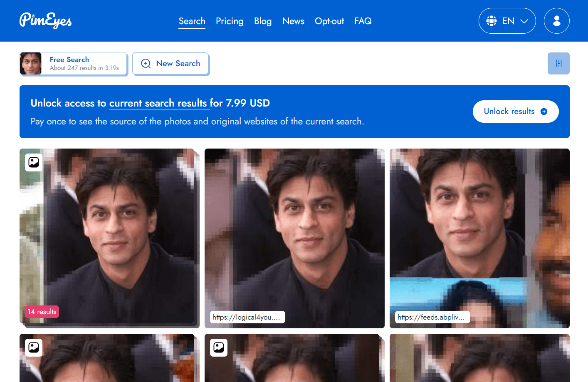Click the Unlock results button
The width and height of the screenshot is (588, 382).
[x=516, y=112]
